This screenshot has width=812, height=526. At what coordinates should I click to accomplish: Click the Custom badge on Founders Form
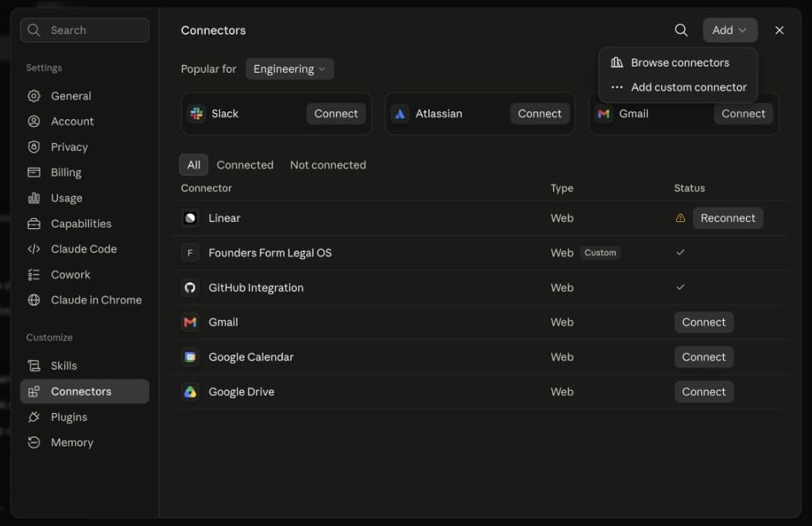click(x=600, y=253)
